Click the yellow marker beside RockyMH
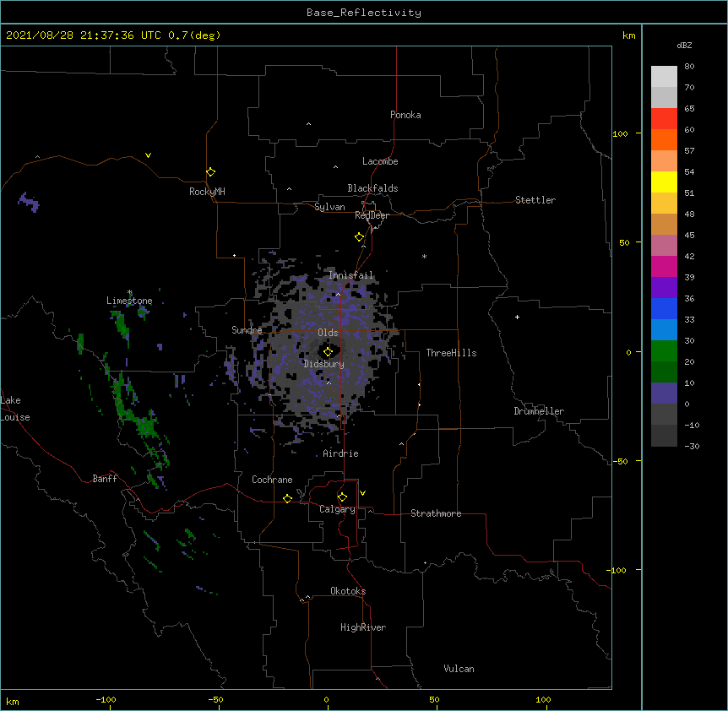This screenshot has width=728, height=711. coord(211,172)
